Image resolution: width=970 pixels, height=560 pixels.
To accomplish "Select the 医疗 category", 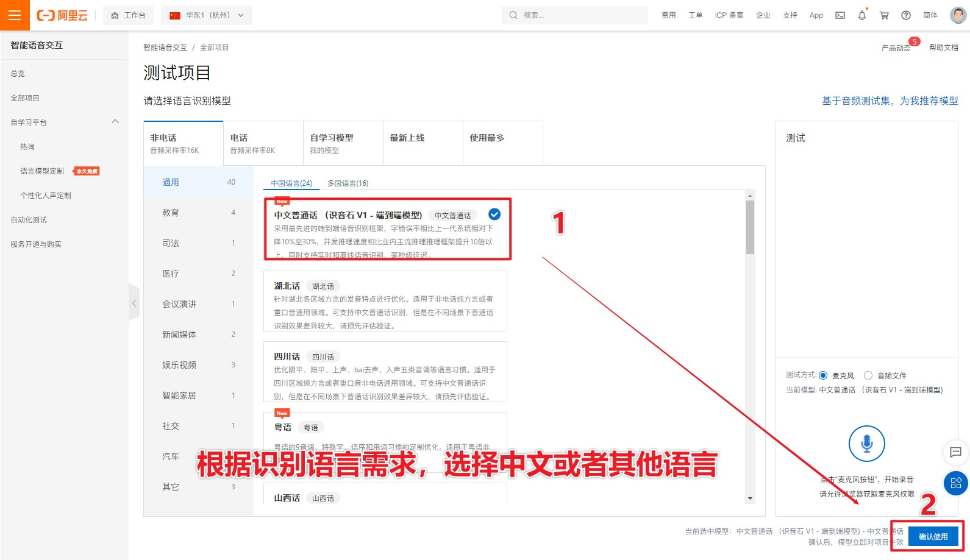I will (x=199, y=274).
